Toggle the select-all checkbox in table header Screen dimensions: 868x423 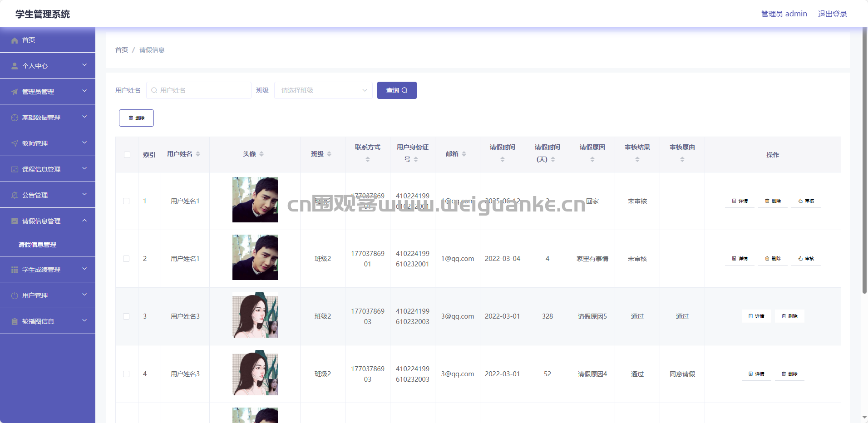(x=127, y=155)
